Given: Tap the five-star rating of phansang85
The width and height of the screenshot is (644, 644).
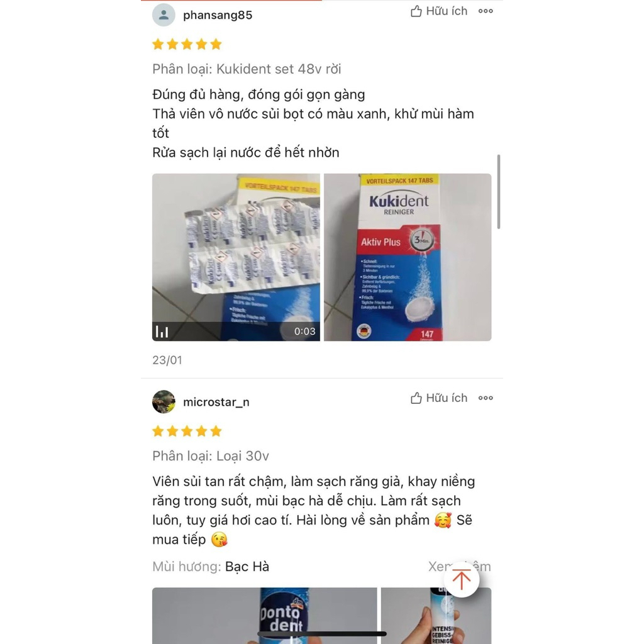Looking at the screenshot, I should (x=187, y=45).
